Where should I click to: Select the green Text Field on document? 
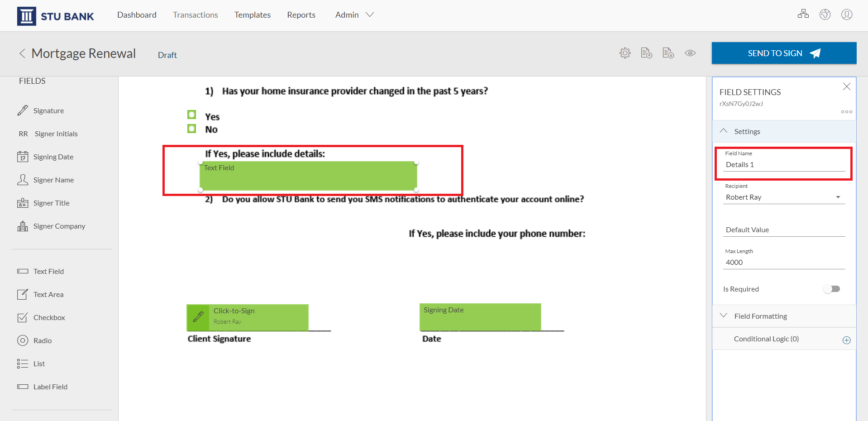(308, 176)
